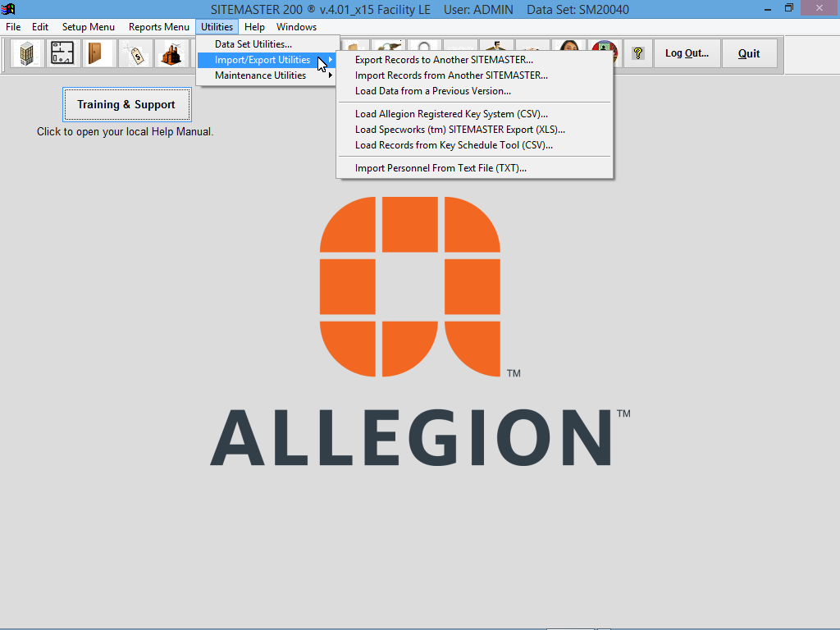The image size is (840, 630).
Task: Open the building icon in the toolbar
Action: (27, 53)
